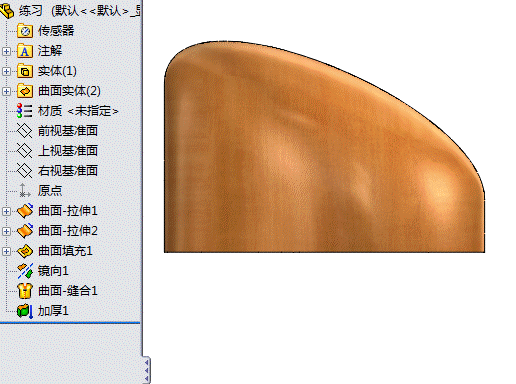Select the 原点 label
Image resolution: width=516 pixels, height=384 pixels.
click(50, 191)
